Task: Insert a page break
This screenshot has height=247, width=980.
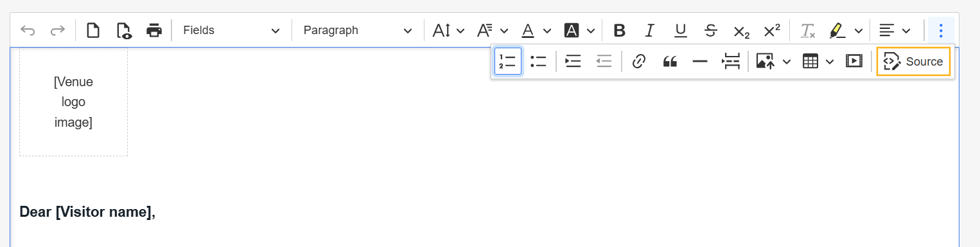Action: [x=731, y=61]
